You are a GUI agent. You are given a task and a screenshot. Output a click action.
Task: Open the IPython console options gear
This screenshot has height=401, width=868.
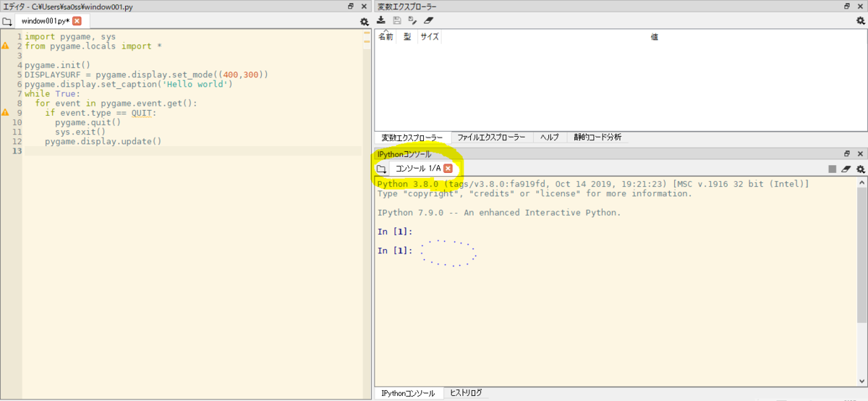pos(860,169)
